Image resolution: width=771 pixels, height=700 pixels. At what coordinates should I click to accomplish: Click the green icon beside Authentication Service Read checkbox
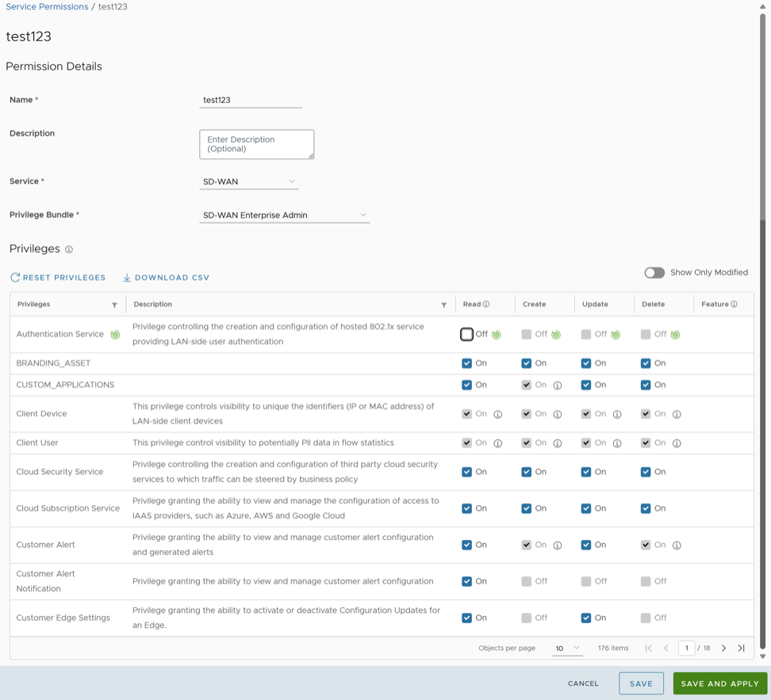click(496, 335)
